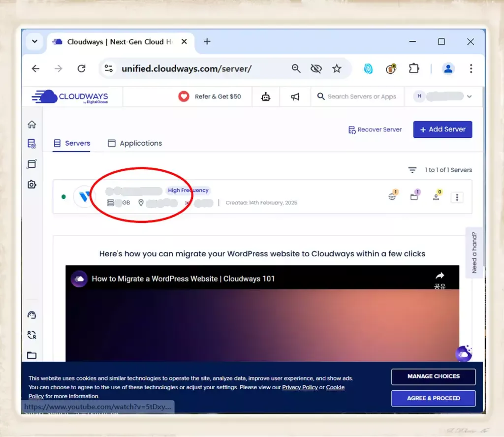Click the Search Servers or Apps field

coord(361,97)
